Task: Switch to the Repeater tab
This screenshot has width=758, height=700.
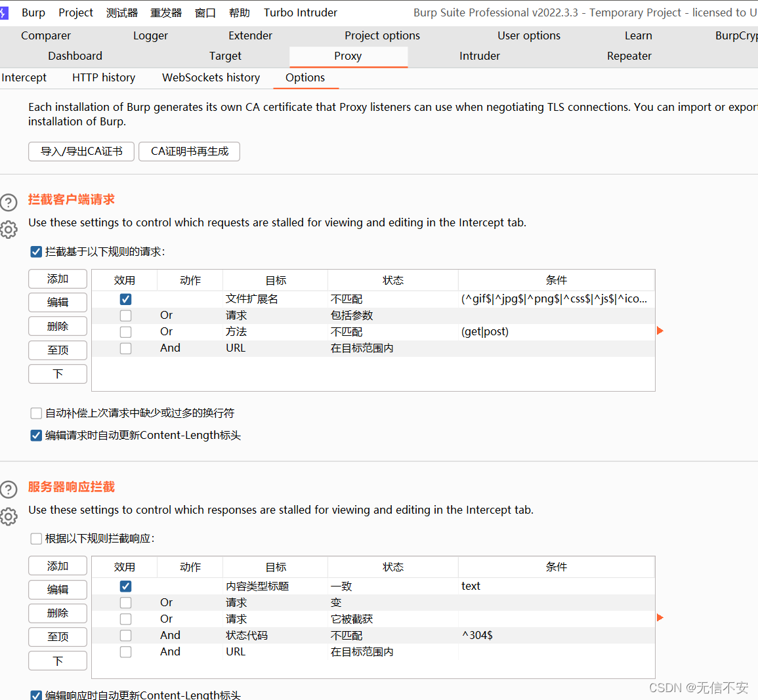Action: click(x=629, y=56)
